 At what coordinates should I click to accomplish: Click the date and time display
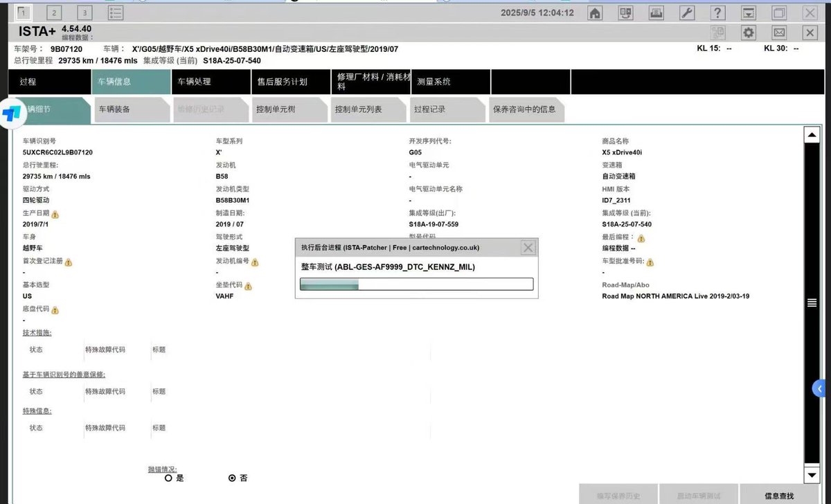point(537,12)
